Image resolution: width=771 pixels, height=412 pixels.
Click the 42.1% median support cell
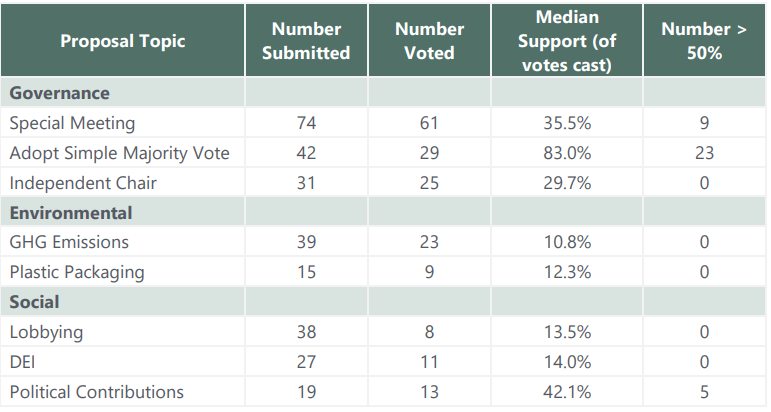(x=566, y=391)
